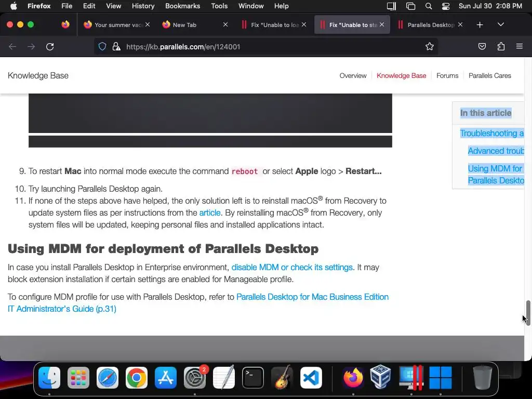Expand the list all tabs chevron
532x399 pixels.
pyautogui.click(x=501, y=24)
